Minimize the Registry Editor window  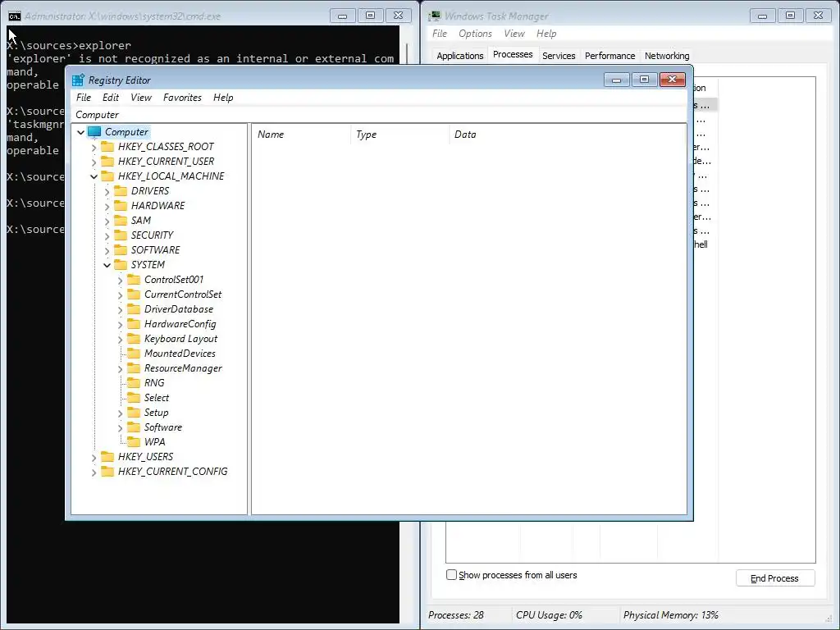coord(617,80)
